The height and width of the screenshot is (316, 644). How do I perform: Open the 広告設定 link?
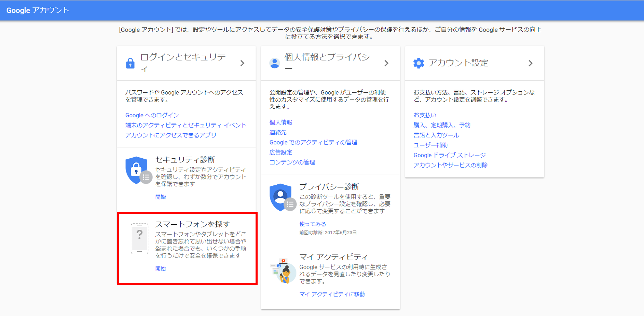click(x=281, y=152)
